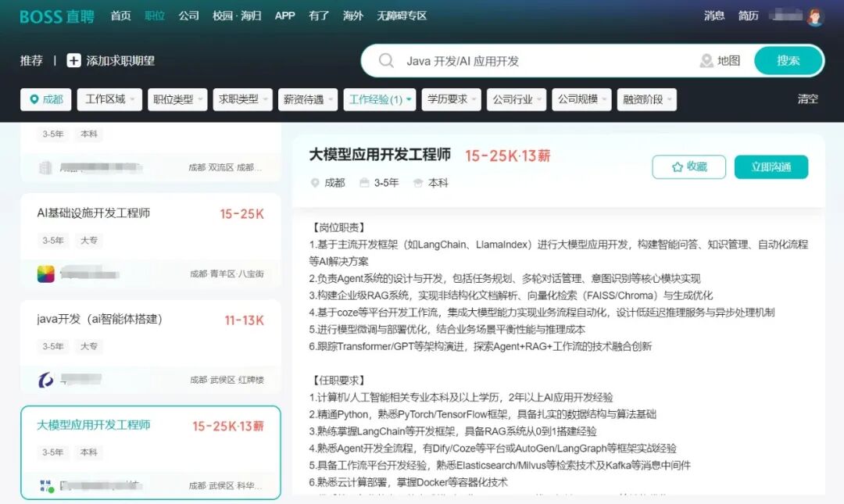Click the magnifier icon in search box
Screen dimensions: 844x504
point(386,60)
